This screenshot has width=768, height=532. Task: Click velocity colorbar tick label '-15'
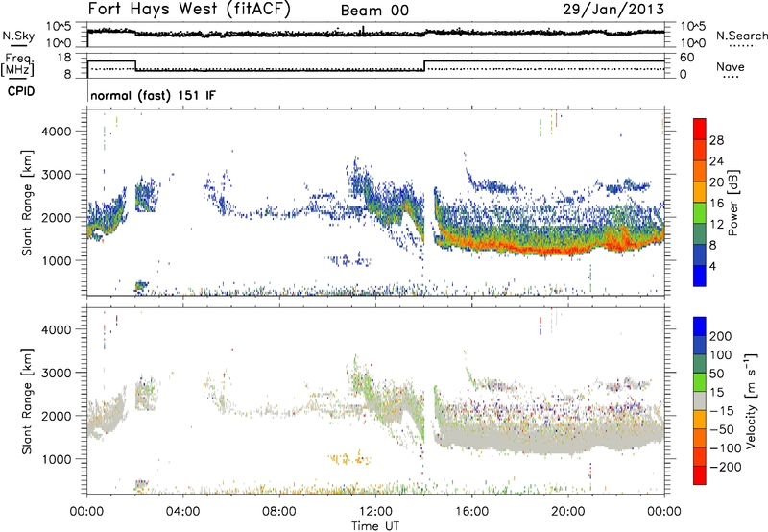coord(722,410)
